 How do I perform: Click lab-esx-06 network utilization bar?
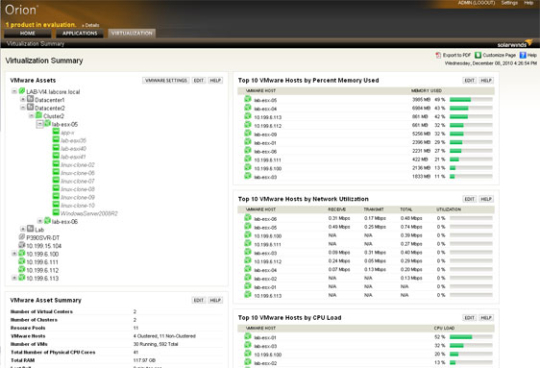pos(471,218)
